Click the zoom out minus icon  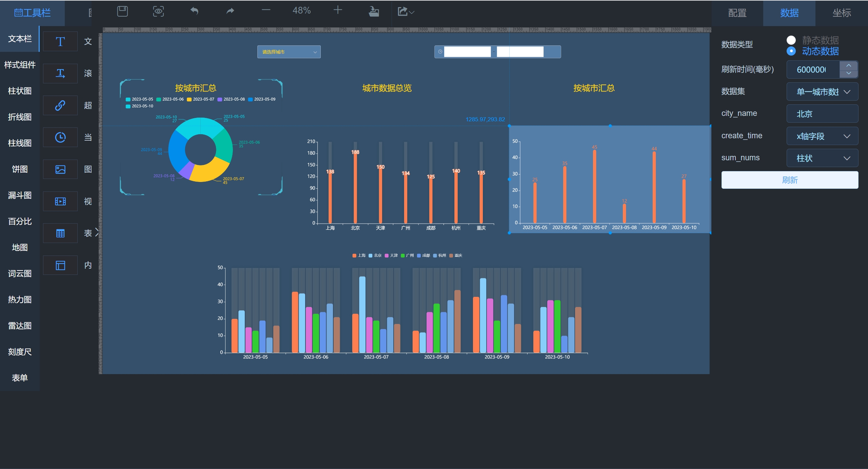[x=266, y=10]
